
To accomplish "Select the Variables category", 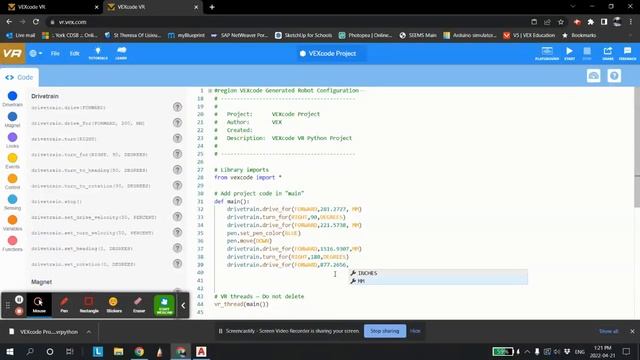I will click(12, 223).
